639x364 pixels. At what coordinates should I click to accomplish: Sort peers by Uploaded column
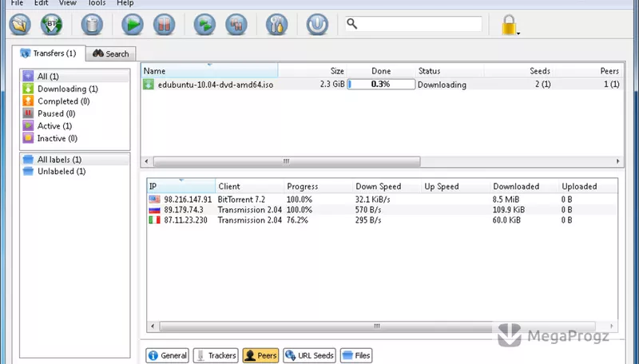point(588,186)
